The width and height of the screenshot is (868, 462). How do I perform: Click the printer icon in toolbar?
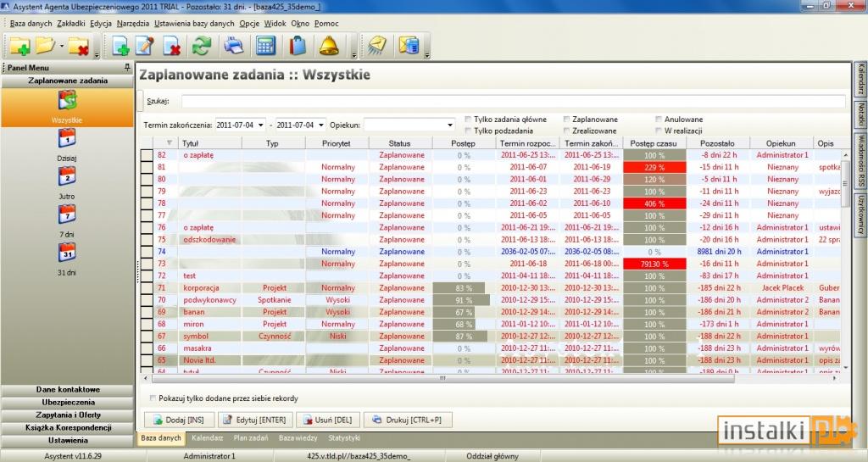(234, 47)
